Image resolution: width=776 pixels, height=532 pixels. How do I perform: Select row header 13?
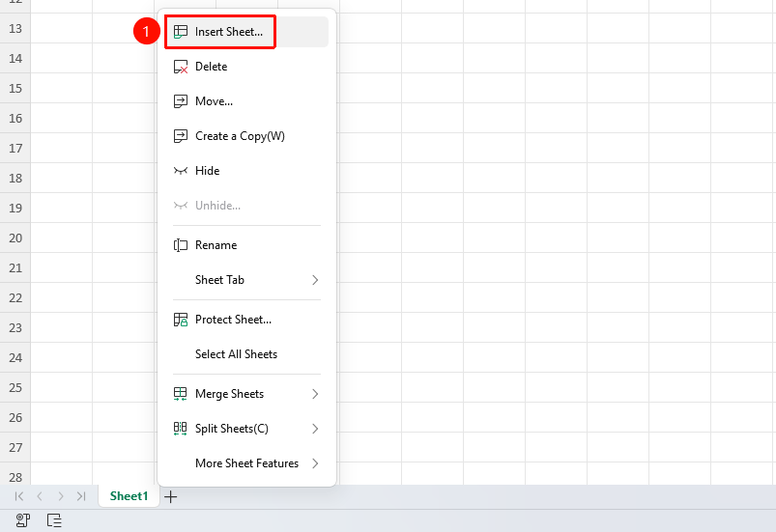click(x=15, y=29)
